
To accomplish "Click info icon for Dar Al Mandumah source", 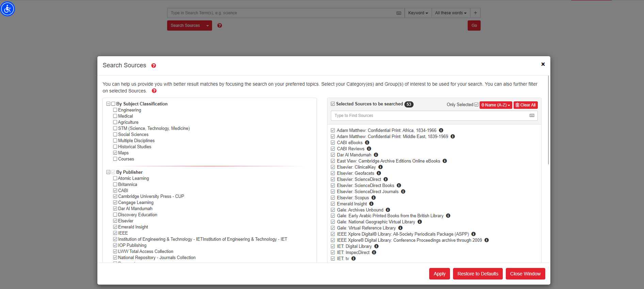I will click(376, 155).
